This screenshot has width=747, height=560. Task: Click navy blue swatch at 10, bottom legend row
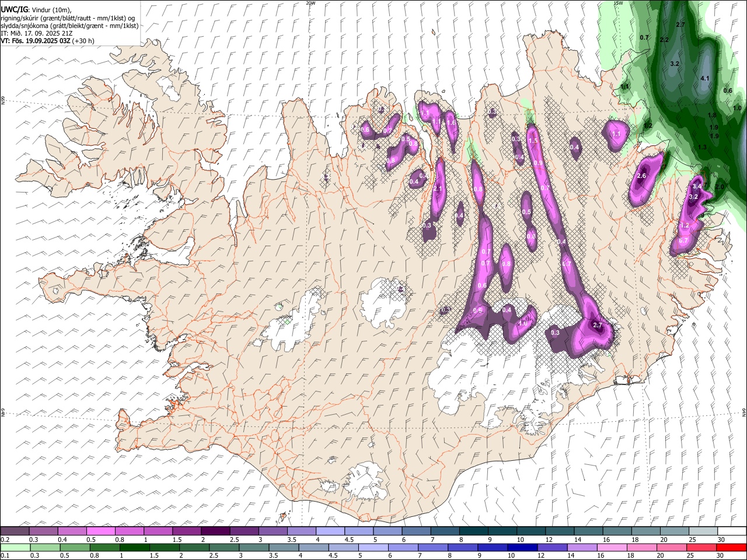point(522,547)
